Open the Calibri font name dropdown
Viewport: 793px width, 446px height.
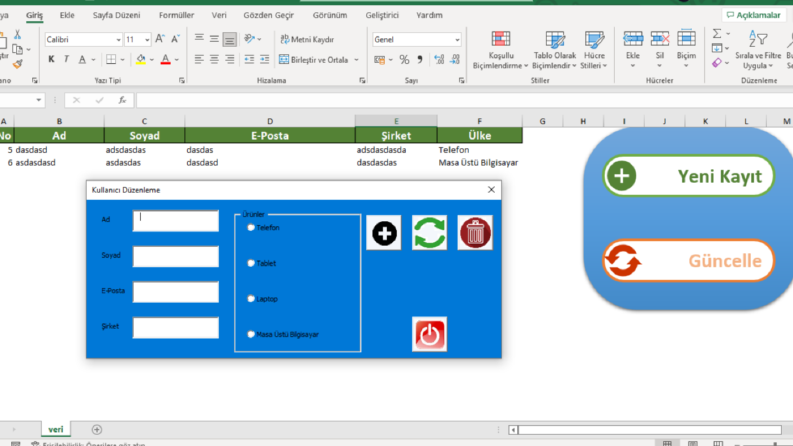tap(118, 39)
